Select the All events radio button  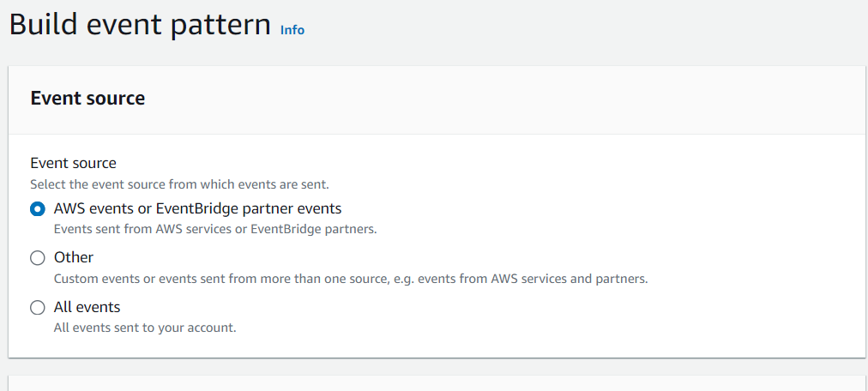38,308
